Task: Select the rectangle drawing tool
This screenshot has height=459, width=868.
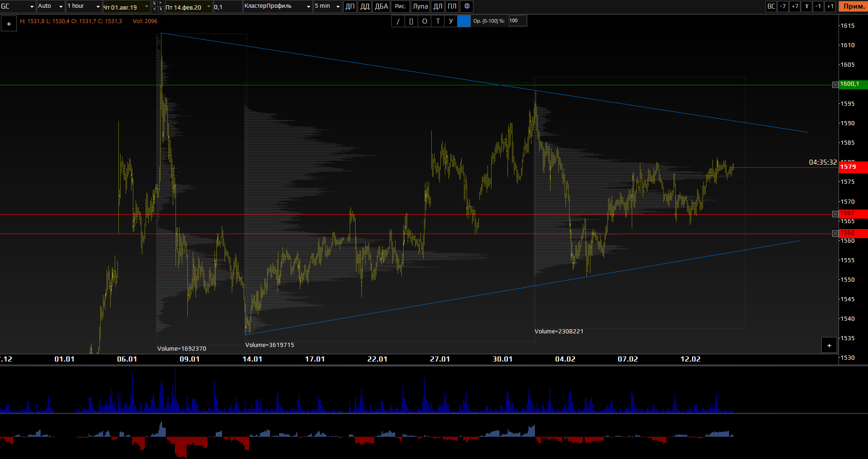Action: pyautogui.click(x=411, y=21)
